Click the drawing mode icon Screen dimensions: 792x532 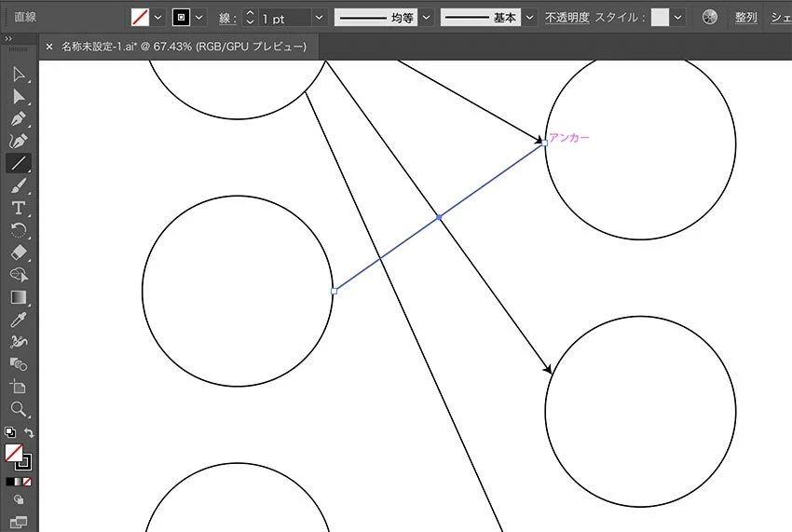[19, 499]
